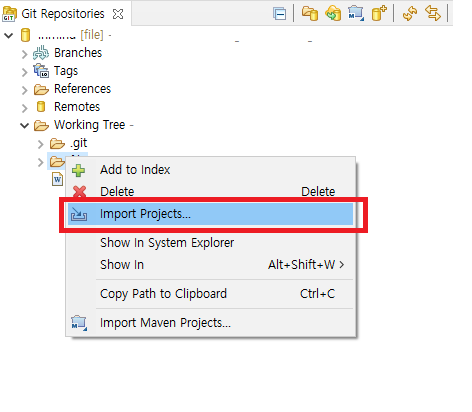Select the Branches tree item
The image size is (472, 412).
pos(78,53)
